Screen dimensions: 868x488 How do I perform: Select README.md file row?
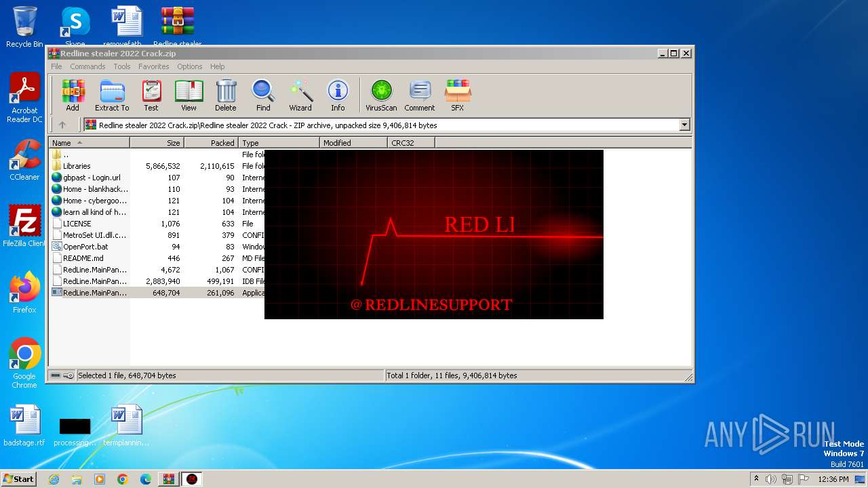tap(157, 258)
